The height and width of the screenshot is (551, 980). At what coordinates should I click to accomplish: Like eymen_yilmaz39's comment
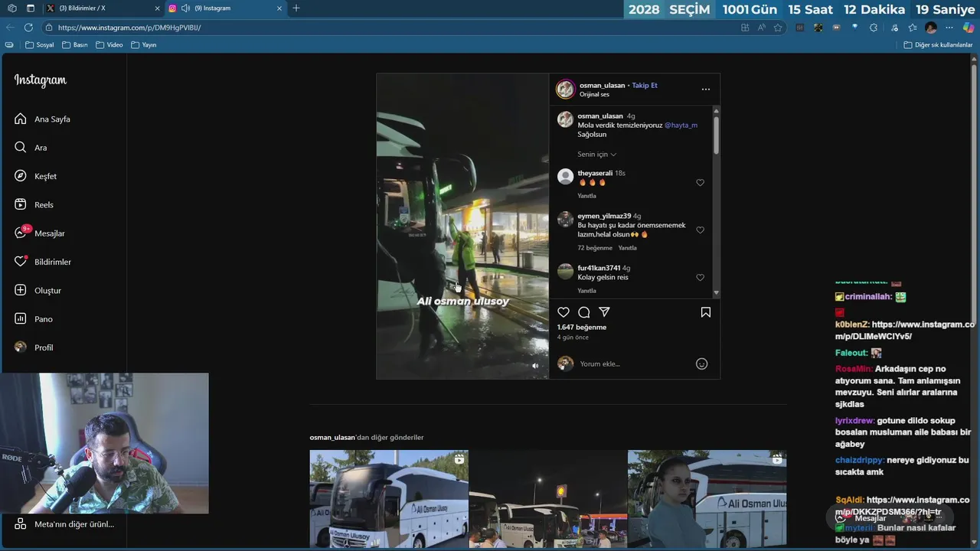(x=700, y=230)
